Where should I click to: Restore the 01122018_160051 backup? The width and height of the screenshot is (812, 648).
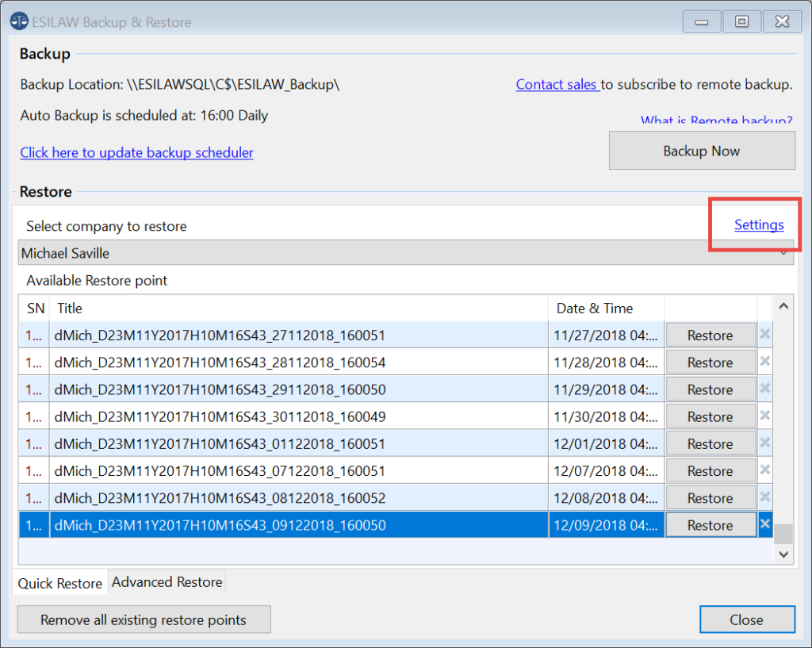(710, 444)
